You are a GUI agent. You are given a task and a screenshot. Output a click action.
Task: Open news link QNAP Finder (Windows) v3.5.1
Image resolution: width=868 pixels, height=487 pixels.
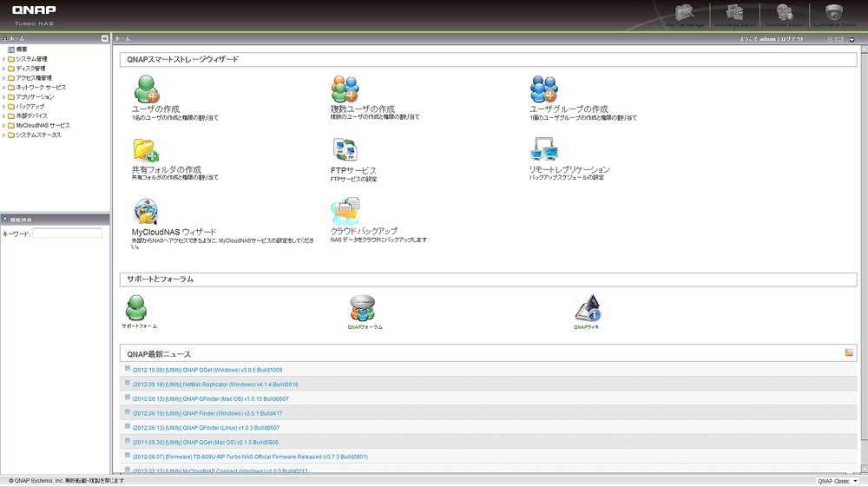point(207,413)
